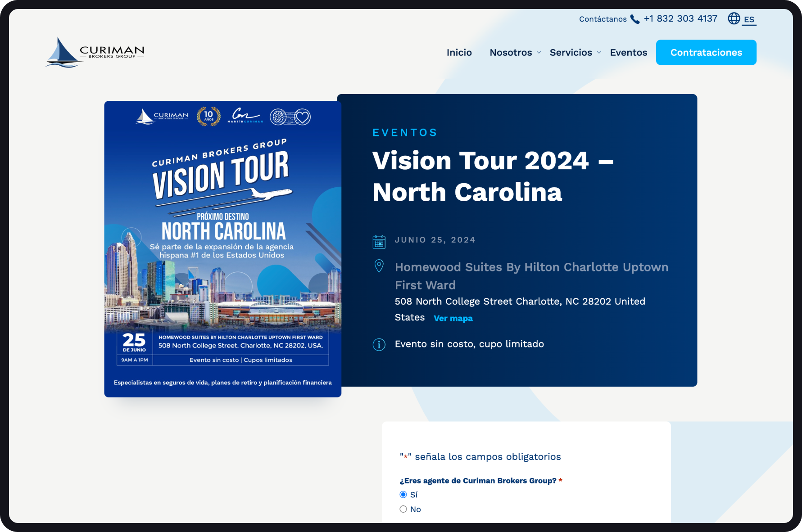Switch language via the ES selector
This screenshot has width=802, height=532.
tap(749, 19)
